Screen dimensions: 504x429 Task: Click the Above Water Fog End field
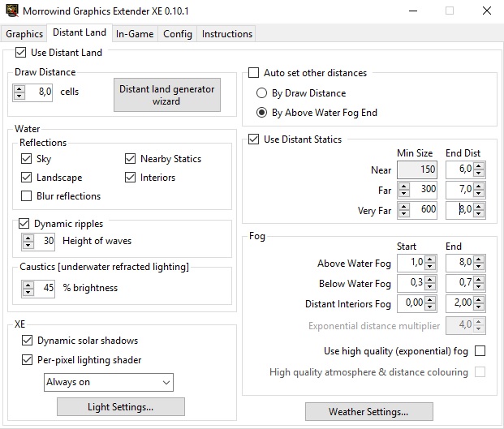click(x=459, y=263)
